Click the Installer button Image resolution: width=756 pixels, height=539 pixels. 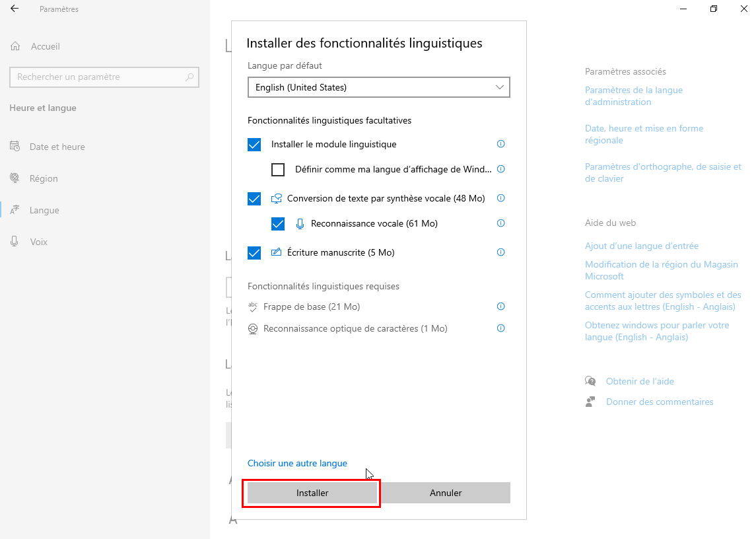312,493
